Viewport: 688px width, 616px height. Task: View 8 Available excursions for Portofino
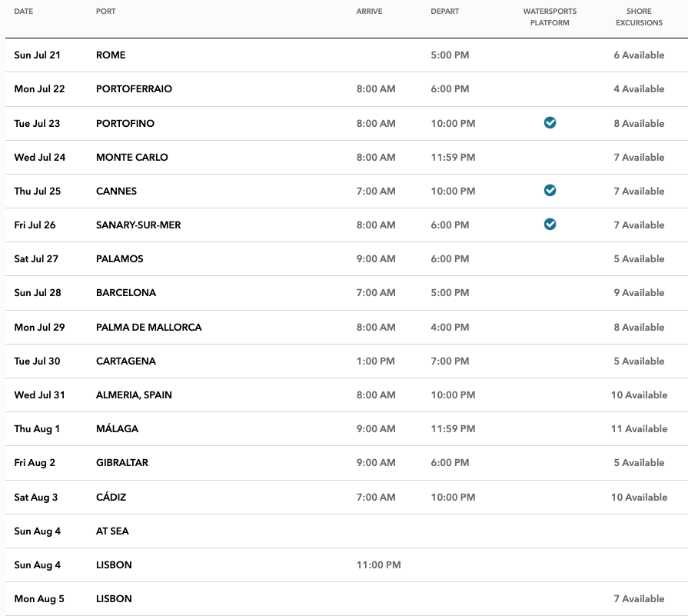point(639,124)
